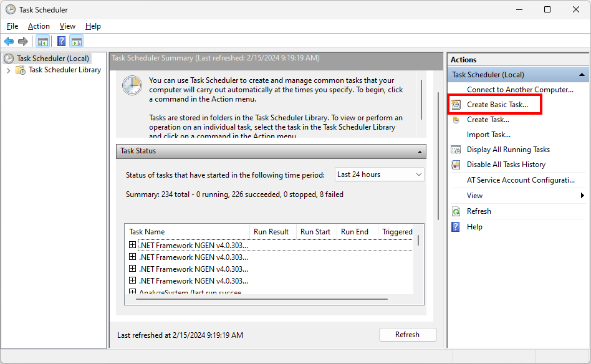
Task: Click the Task Scheduler title bar clock icon
Action: (11, 9)
